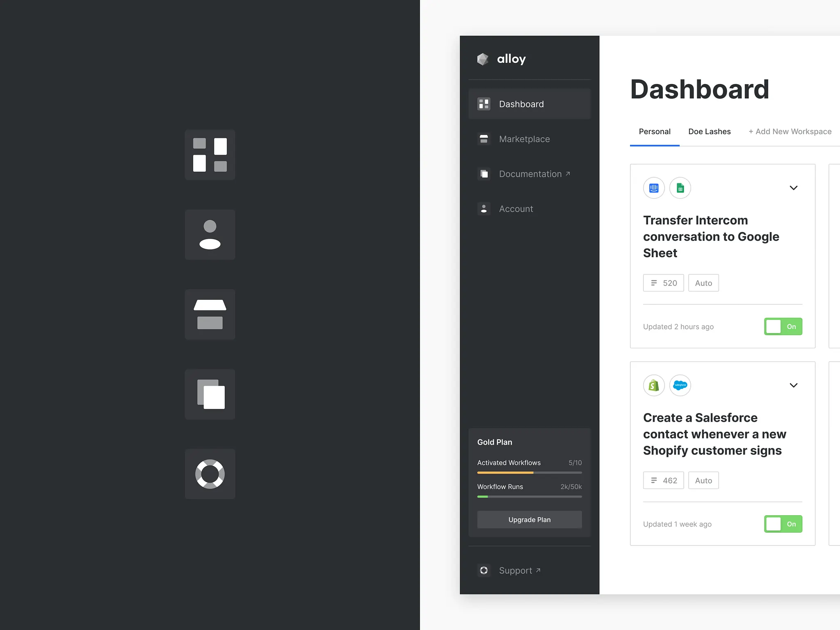
Task: Click Add New Workspace link
Action: tap(790, 132)
